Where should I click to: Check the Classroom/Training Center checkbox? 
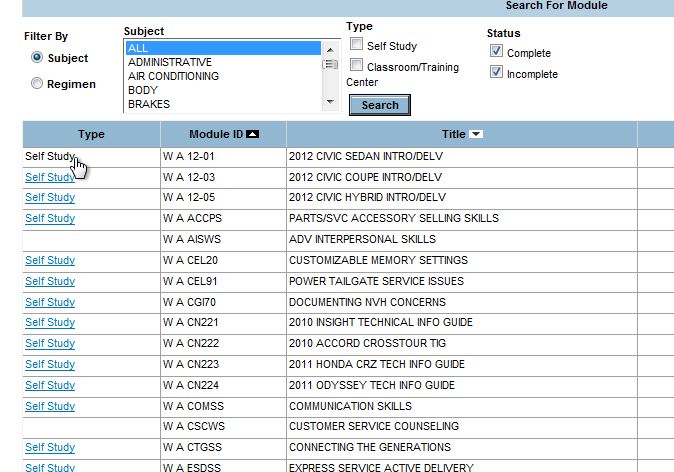357,67
